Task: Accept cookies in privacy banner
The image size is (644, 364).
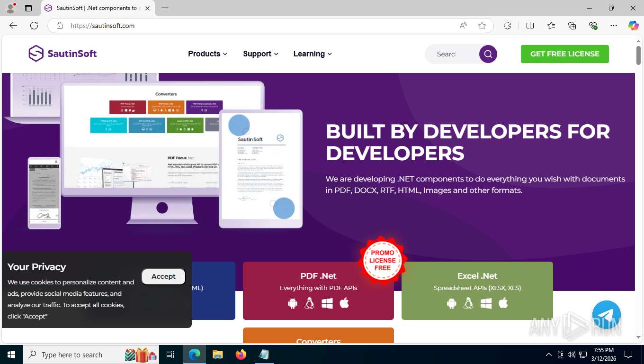Action: pos(163,276)
